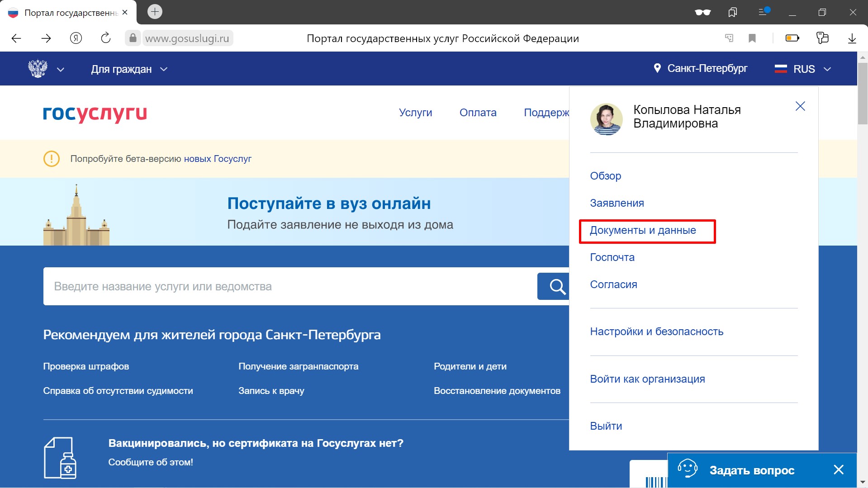Screen dimensions: 868x488
Task: Toggle the incognito glasses icon
Action: (x=702, y=12)
